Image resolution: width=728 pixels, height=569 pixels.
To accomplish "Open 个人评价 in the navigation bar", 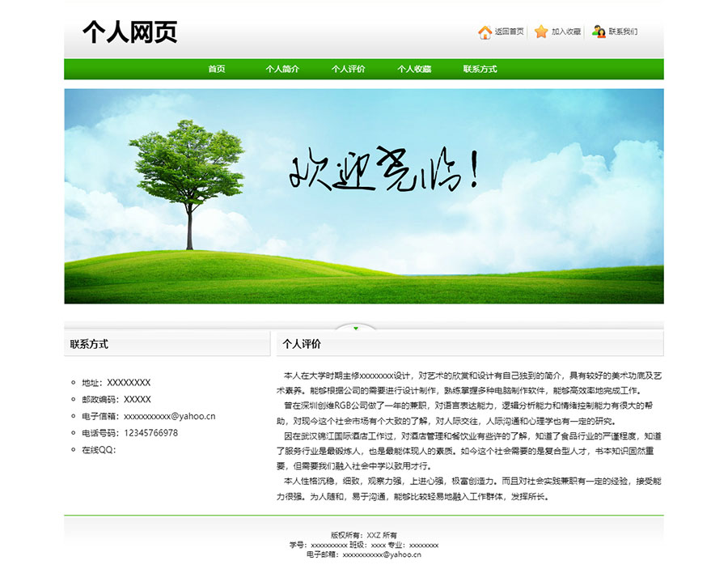I will pyautogui.click(x=348, y=70).
